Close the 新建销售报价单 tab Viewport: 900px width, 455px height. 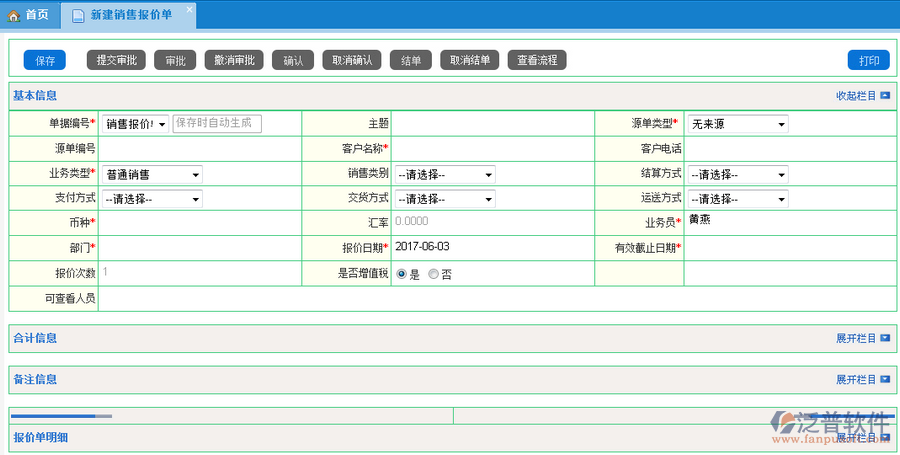tap(190, 9)
